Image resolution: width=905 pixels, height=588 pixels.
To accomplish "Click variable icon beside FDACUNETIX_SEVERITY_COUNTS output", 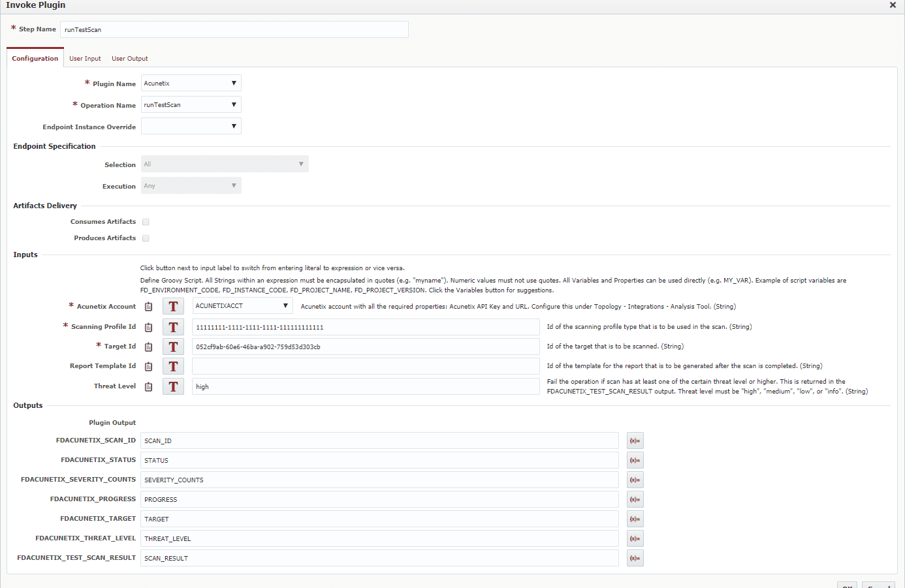I will coord(635,480).
